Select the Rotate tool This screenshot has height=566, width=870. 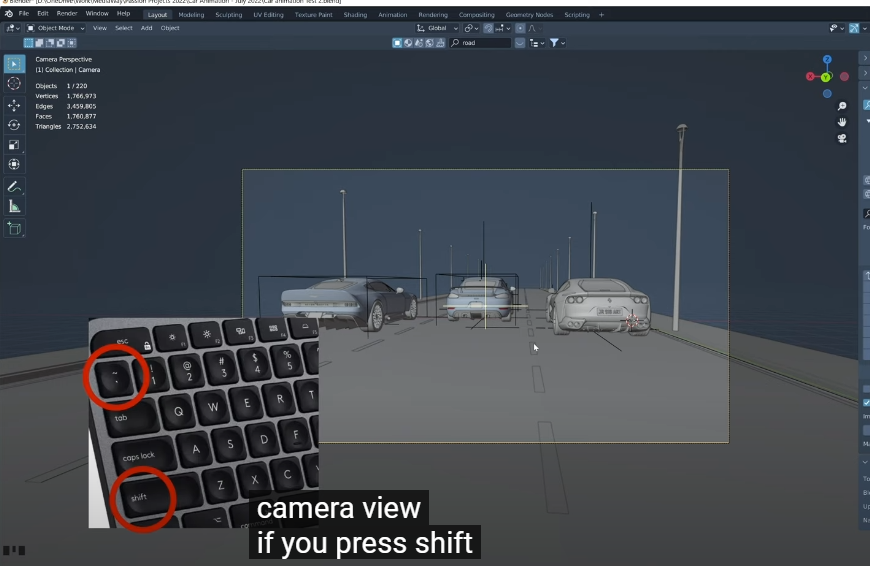14,125
